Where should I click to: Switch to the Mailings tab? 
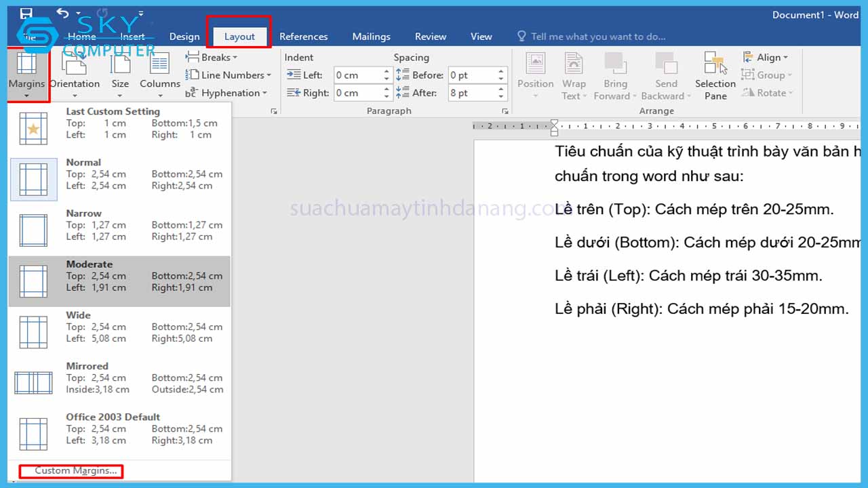[x=371, y=37]
